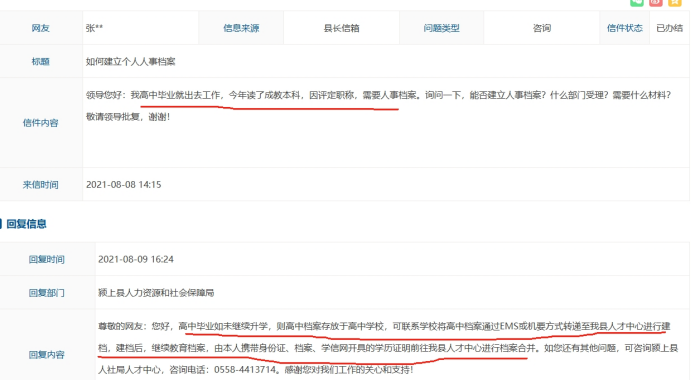Click the reply text starting 尊敬的网友
The image size is (700, 380).
point(384,326)
